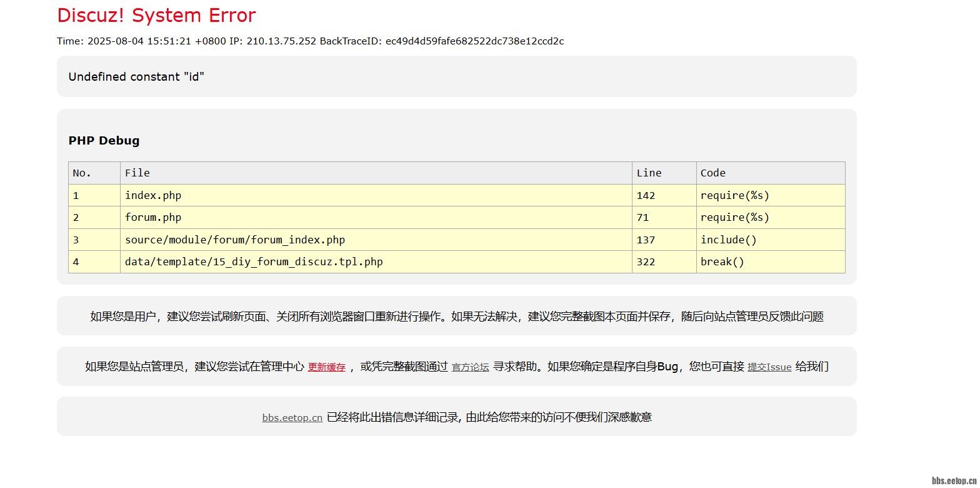Click the forum.php file cell
The height and width of the screenshot is (488, 980).
[x=376, y=218]
